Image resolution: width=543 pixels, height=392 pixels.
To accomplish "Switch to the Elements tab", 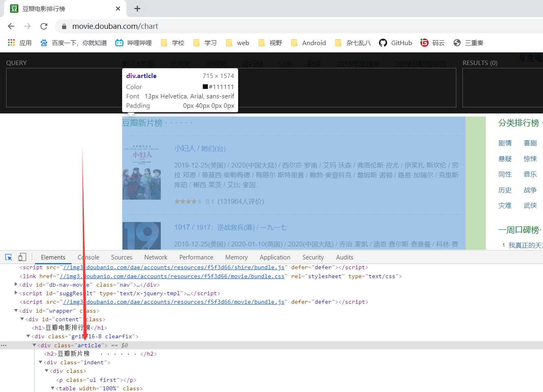I will [53, 257].
